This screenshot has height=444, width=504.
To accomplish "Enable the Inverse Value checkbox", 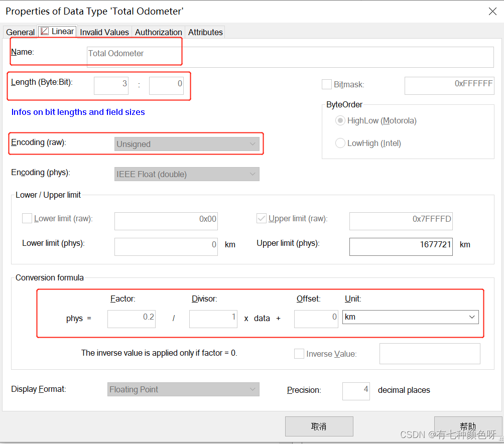I will pos(299,354).
